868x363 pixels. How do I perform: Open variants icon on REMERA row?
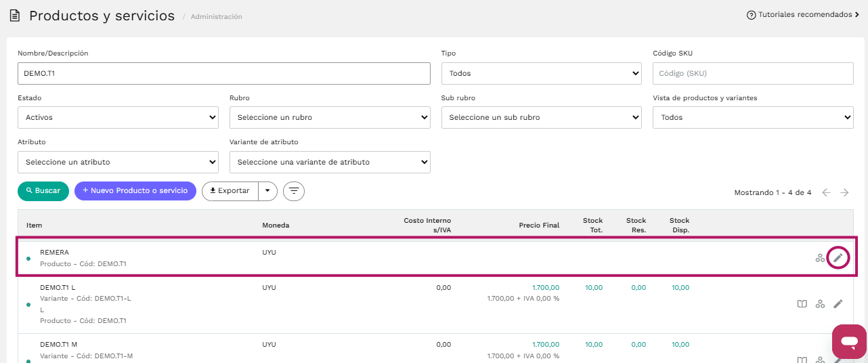820,258
